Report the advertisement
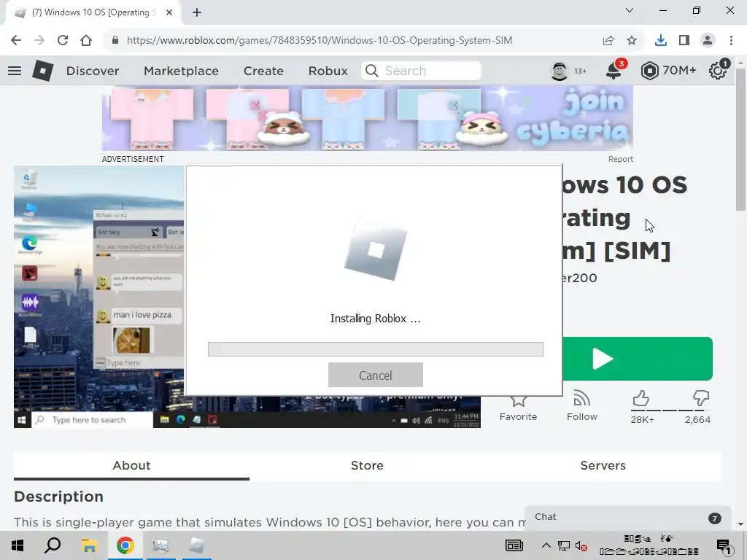Screen dimensions: 747x560 tap(620, 159)
